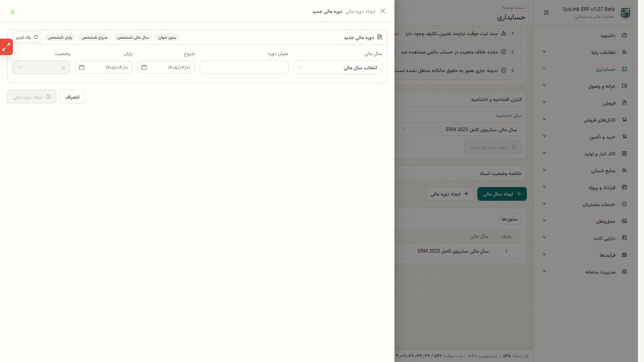Expand the خزانه و وصول chevron
The width and height of the screenshot is (644, 362).
(x=544, y=86)
